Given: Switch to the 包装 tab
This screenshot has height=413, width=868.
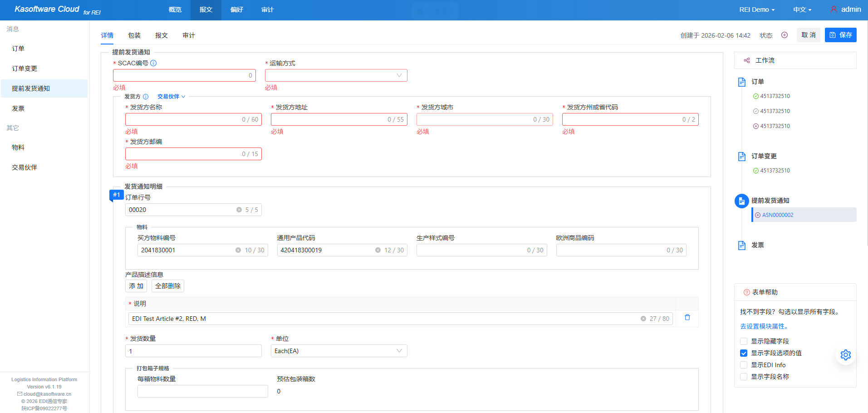Looking at the screenshot, I should (x=134, y=35).
